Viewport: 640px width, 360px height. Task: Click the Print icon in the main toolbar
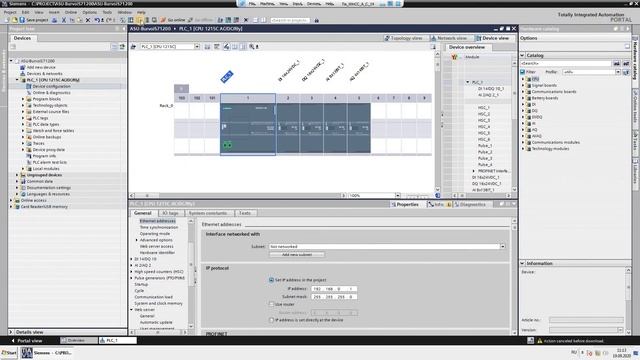point(54,20)
